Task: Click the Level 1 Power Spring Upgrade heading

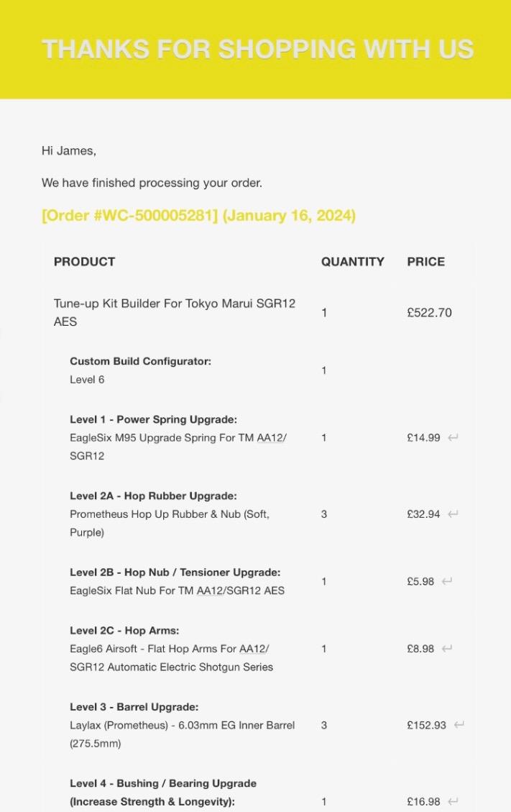Action: (x=153, y=419)
